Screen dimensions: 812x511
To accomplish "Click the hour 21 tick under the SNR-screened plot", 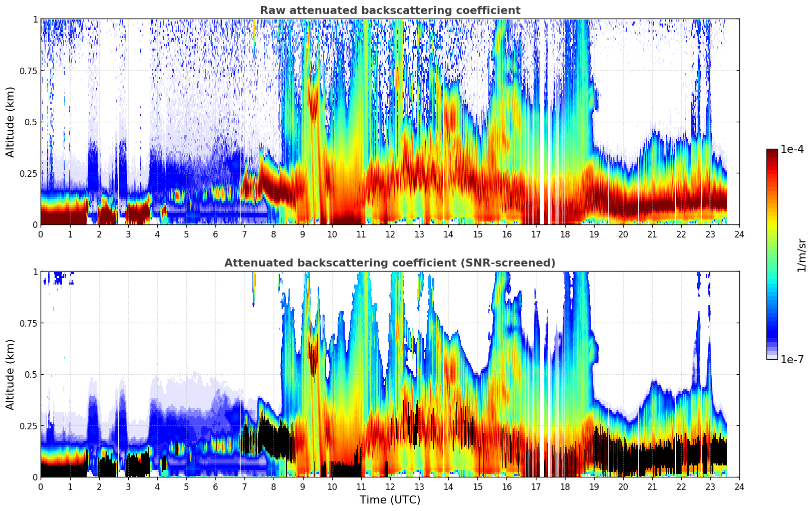I will [652, 486].
